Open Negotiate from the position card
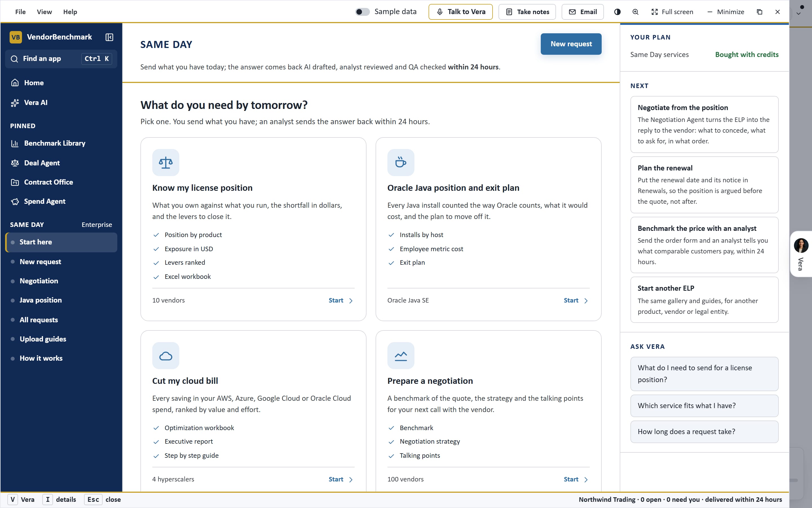 pos(704,124)
